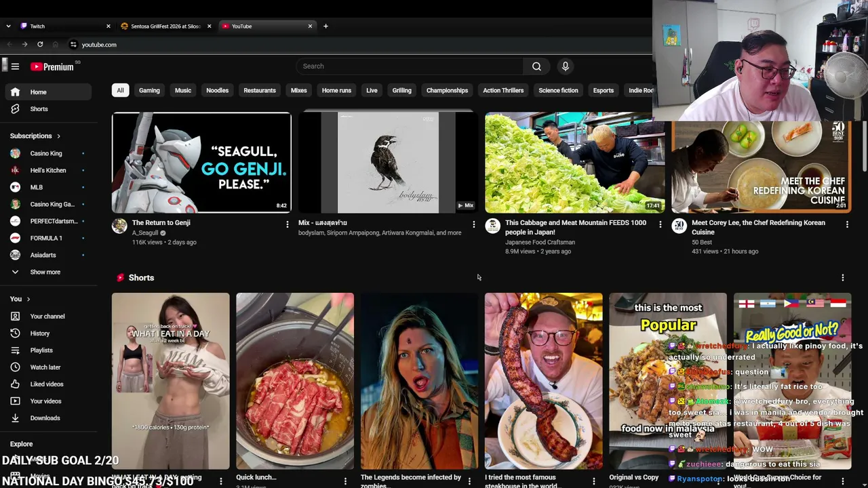Open Downloads in the sidebar
This screenshot has width=868, height=488.
point(47,418)
